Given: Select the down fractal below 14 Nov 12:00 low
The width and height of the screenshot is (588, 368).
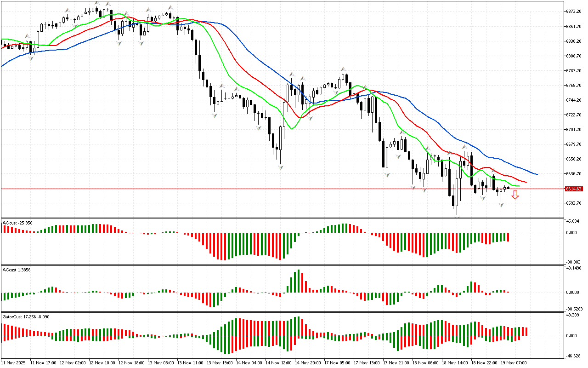Looking at the screenshot, I should [x=280, y=167].
